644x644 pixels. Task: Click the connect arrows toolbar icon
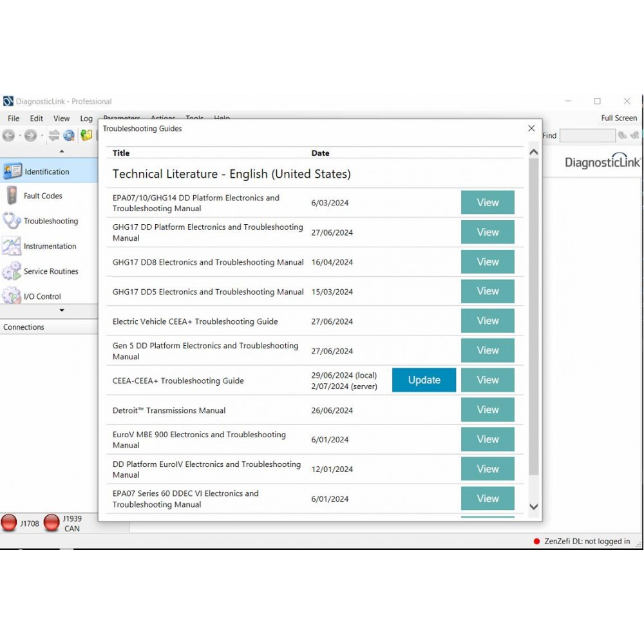click(54, 135)
